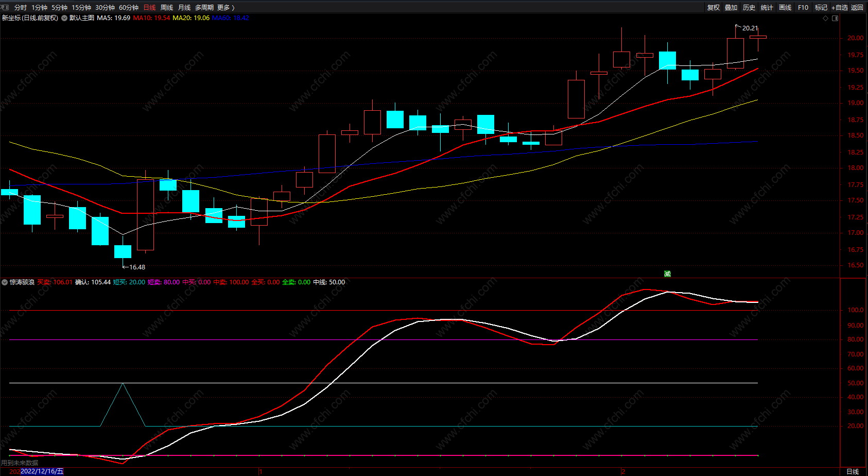Expand the 更多 periods menu
The height and width of the screenshot is (476, 868).
[x=226, y=8]
